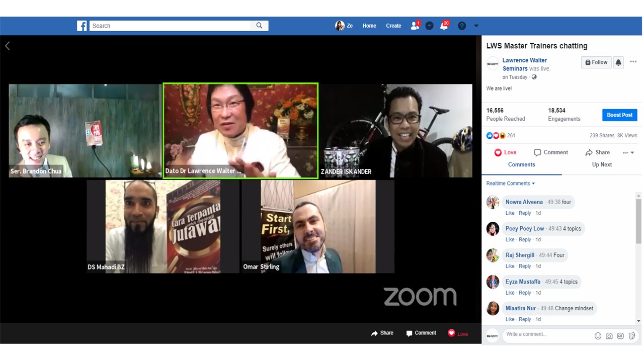Click the globe privacy icon next to Tuesday
Screen dimensions: 644x362
coord(534,77)
